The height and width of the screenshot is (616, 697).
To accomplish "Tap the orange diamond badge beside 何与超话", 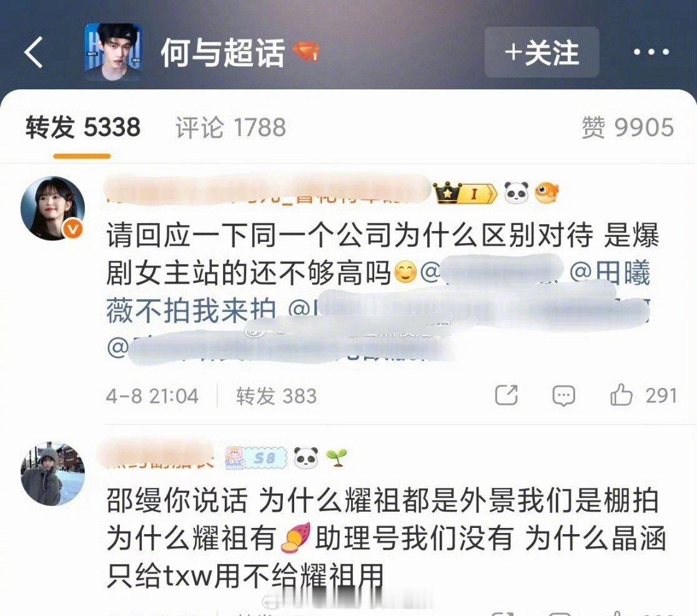I will 306,52.
